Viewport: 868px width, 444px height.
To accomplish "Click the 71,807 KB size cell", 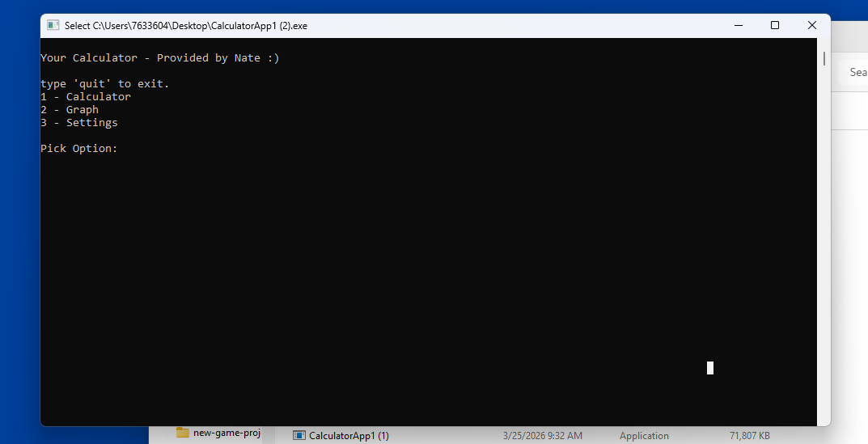I will [x=750, y=436].
